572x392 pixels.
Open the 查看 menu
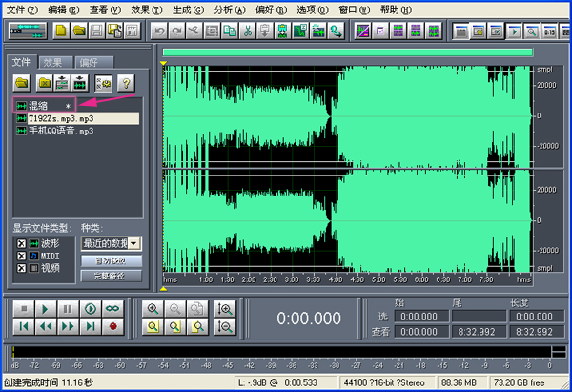click(x=106, y=10)
